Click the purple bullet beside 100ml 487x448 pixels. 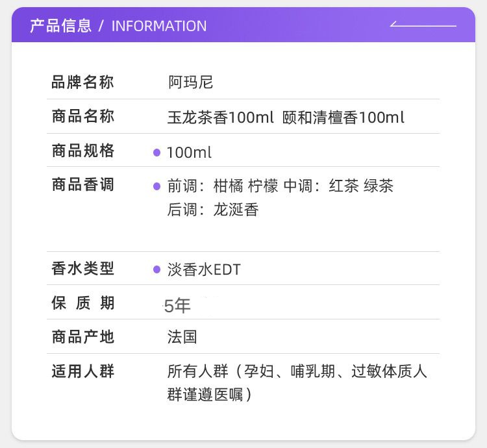156,153
